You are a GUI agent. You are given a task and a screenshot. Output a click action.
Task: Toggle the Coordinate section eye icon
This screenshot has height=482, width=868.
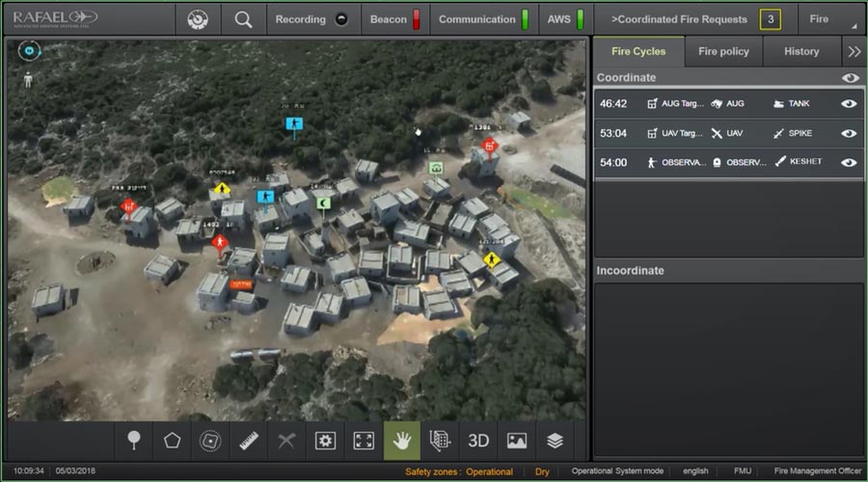tap(850, 78)
